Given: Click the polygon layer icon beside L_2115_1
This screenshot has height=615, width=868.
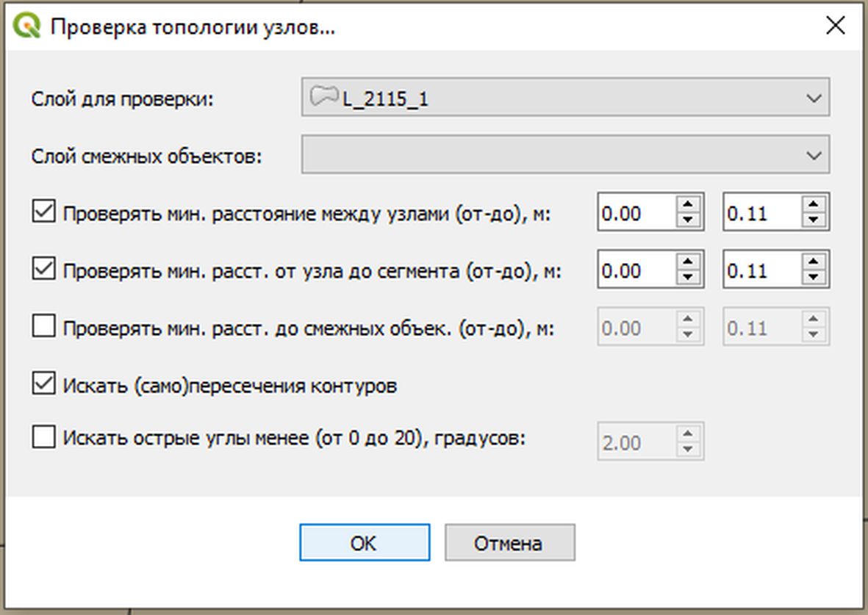Looking at the screenshot, I should click(x=324, y=97).
